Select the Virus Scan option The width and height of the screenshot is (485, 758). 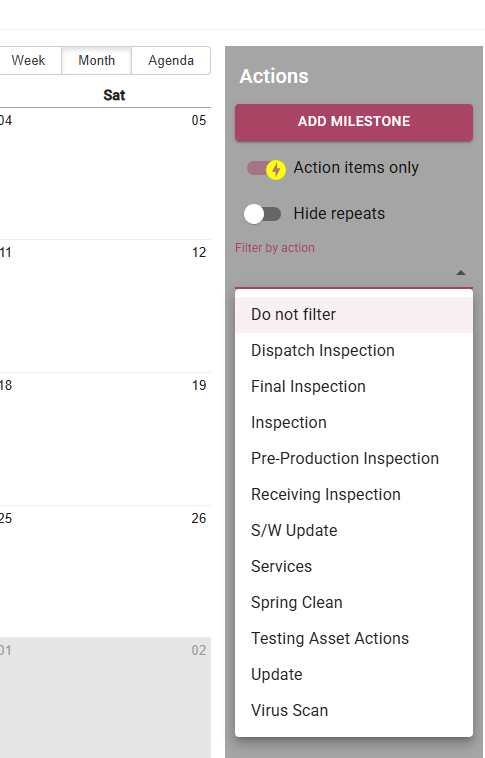point(354,711)
